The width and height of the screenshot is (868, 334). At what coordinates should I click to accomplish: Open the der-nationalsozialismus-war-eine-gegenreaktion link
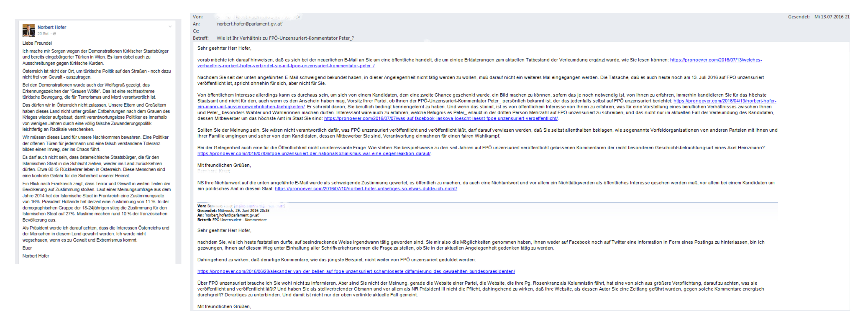point(314,153)
